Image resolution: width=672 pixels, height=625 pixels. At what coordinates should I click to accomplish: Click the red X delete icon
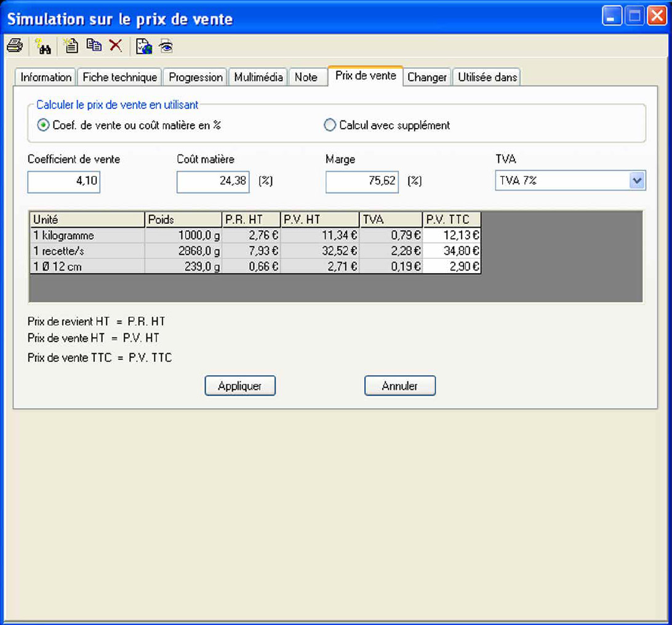pyautogui.click(x=115, y=45)
